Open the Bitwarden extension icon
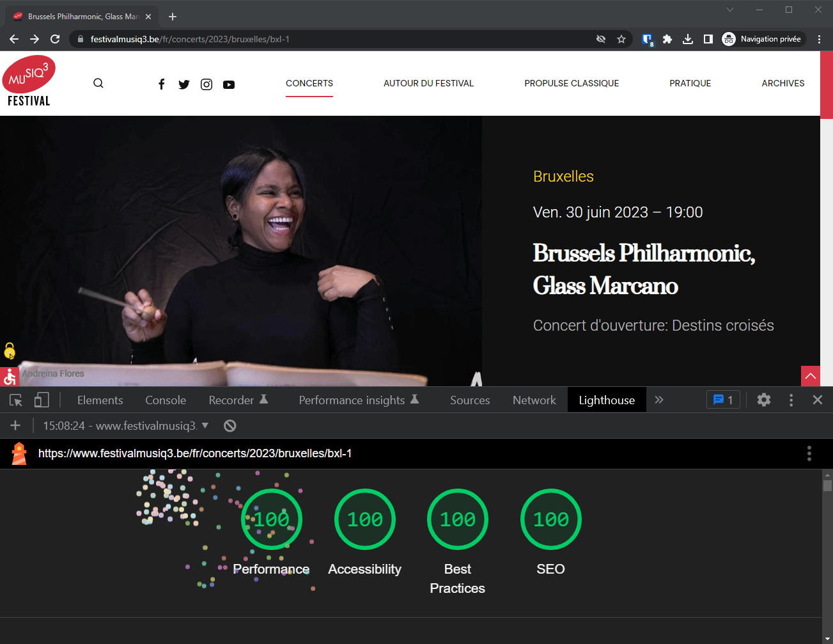The height and width of the screenshot is (644, 833). coord(647,40)
